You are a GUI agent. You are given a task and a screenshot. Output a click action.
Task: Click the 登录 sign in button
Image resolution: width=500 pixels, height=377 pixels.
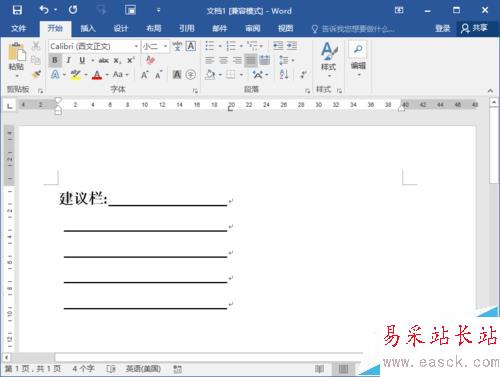[443, 28]
